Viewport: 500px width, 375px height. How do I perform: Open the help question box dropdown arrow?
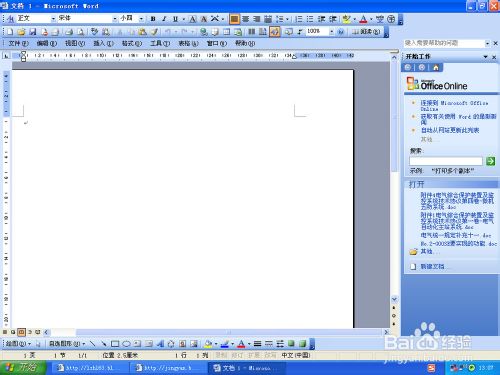click(x=487, y=43)
